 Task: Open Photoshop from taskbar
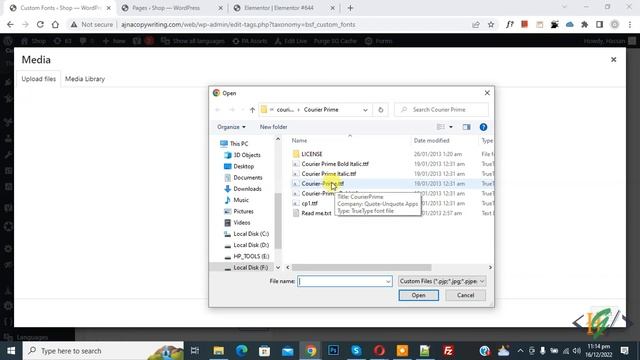pos(333,351)
